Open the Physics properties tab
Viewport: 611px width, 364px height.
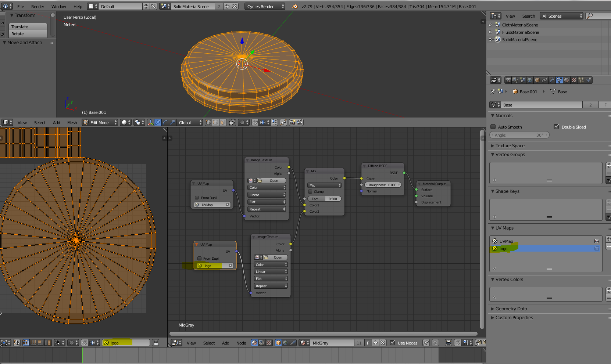click(x=589, y=80)
